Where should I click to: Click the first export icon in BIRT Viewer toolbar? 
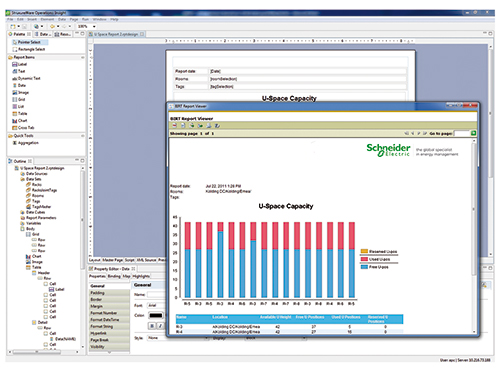(x=174, y=126)
